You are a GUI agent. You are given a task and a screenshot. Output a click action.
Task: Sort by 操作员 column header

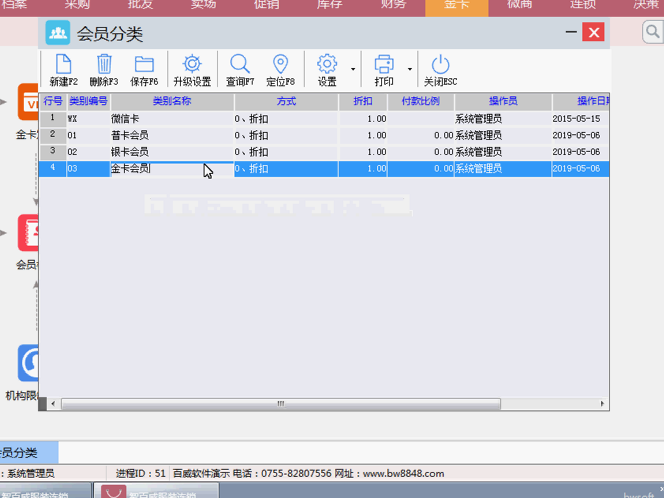(503, 101)
